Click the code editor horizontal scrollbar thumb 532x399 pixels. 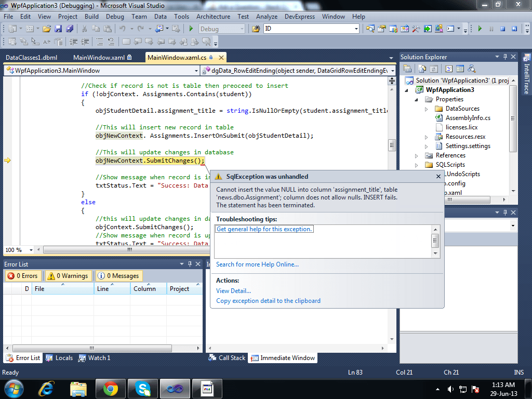point(129,250)
